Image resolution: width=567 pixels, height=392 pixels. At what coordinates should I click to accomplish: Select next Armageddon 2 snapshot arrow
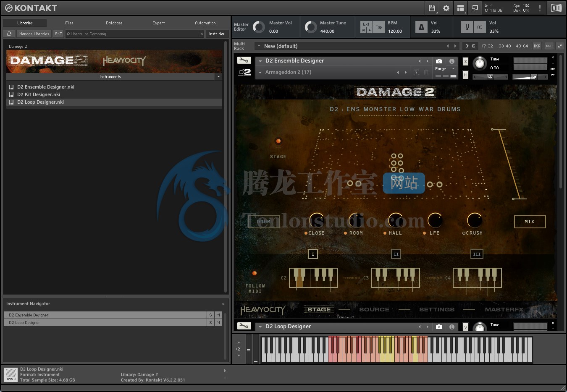(405, 72)
